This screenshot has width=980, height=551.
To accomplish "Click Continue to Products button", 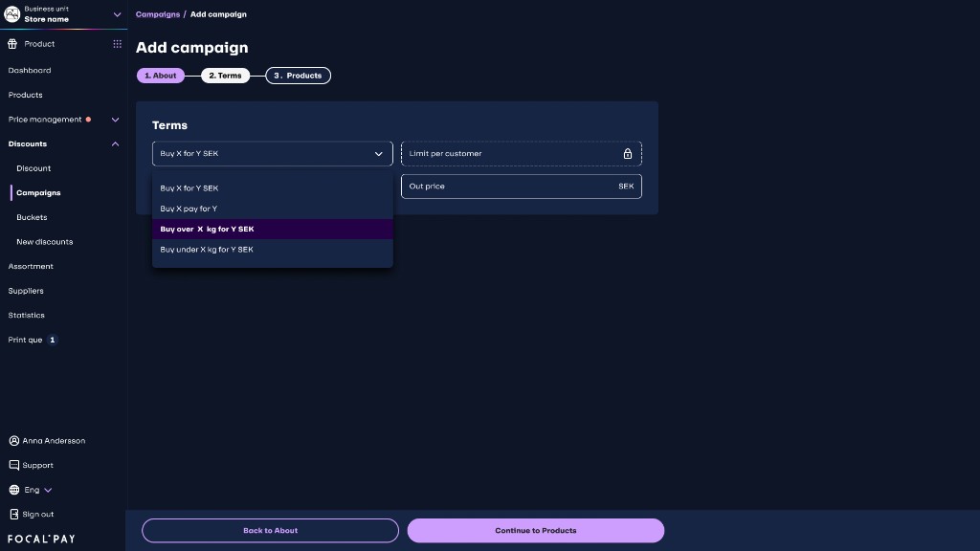I will [x=536, y=530].
